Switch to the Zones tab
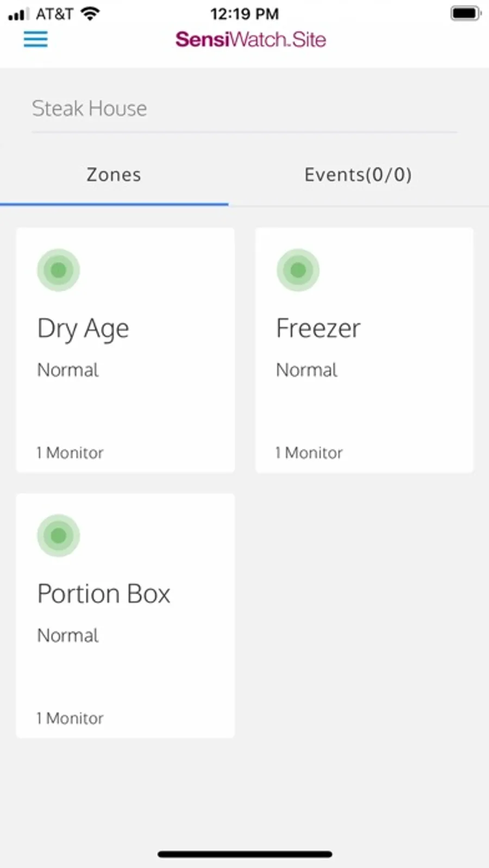489x868 pixels. click(114, 175)
